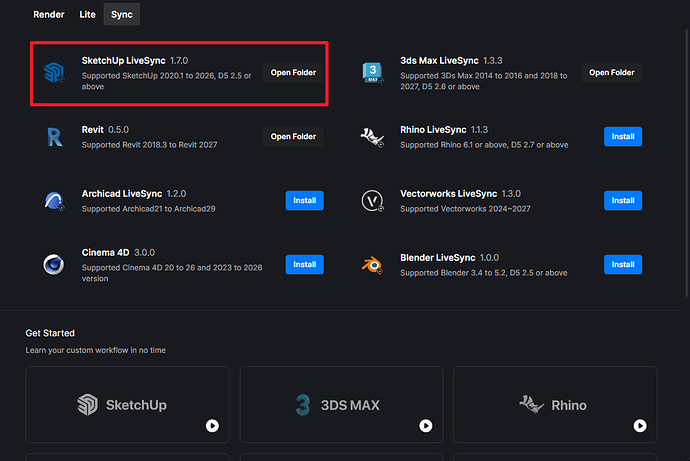
Task: Switch to the Render tab
Action: (48, 15)
